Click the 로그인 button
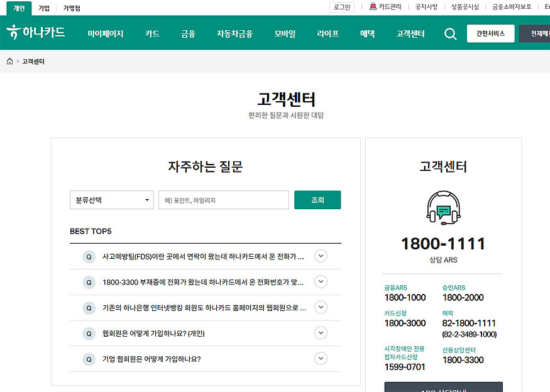This screenshot has width=550, height=392. [x=342, y=7]
